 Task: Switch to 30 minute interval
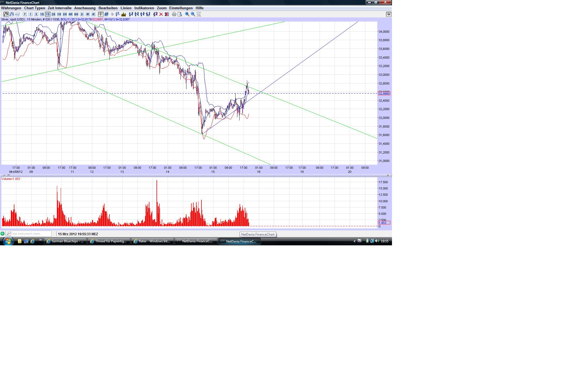(53, 14)
